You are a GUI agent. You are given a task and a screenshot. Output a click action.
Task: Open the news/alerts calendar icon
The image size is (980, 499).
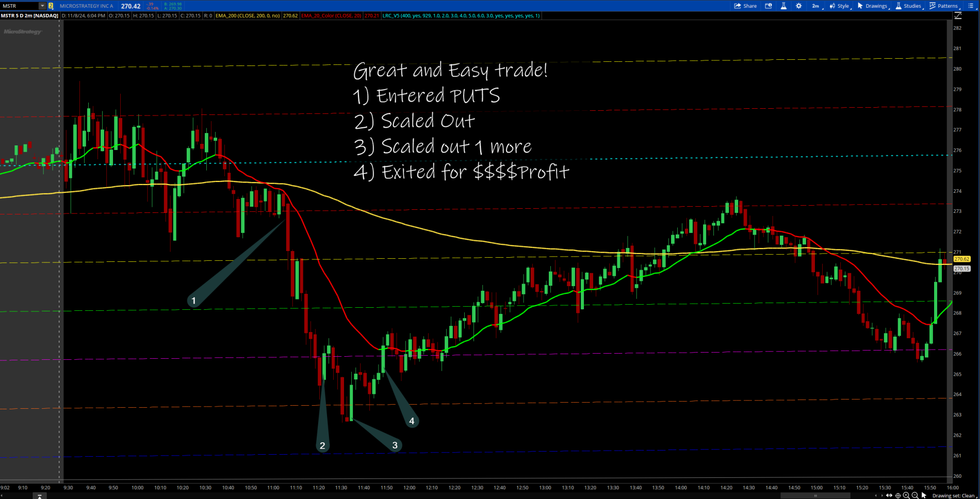tap(769, 6)
